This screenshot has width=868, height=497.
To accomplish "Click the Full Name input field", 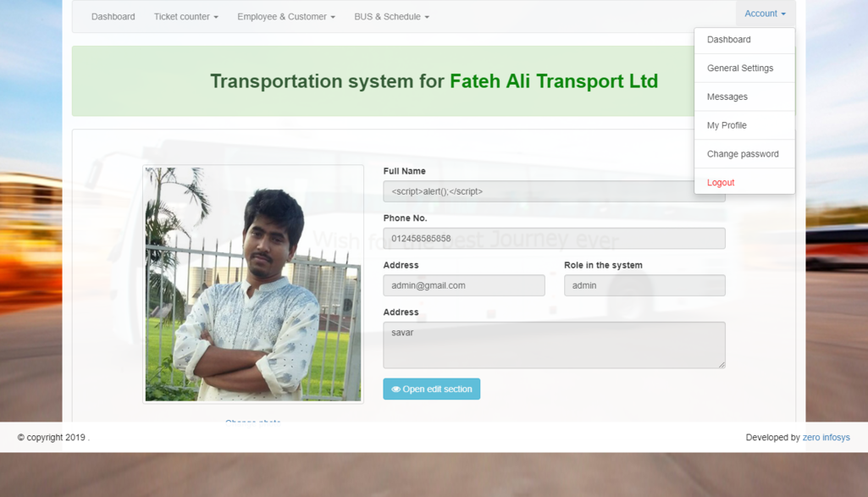I will click(534, 192).
